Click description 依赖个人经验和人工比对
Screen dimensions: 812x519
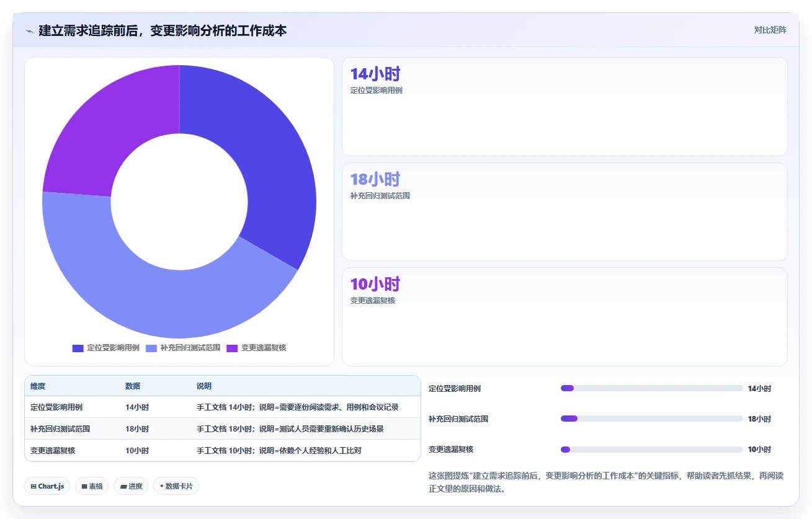[x=320, y=451]
